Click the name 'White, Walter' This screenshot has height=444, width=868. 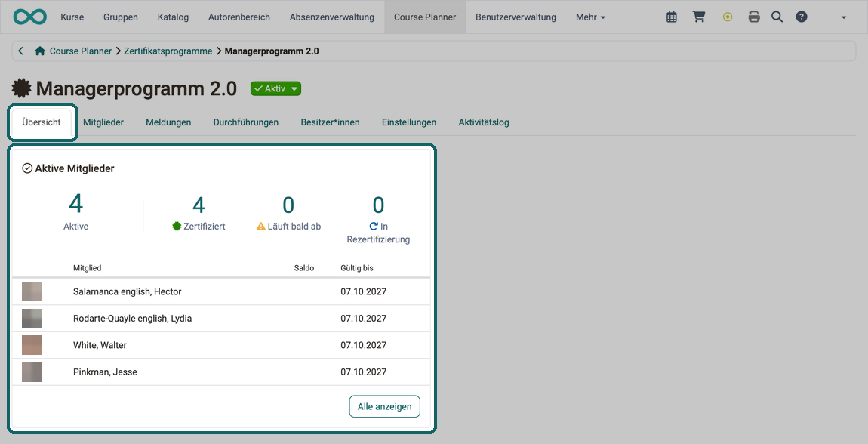pyautogui.click(x=100, y=345)
